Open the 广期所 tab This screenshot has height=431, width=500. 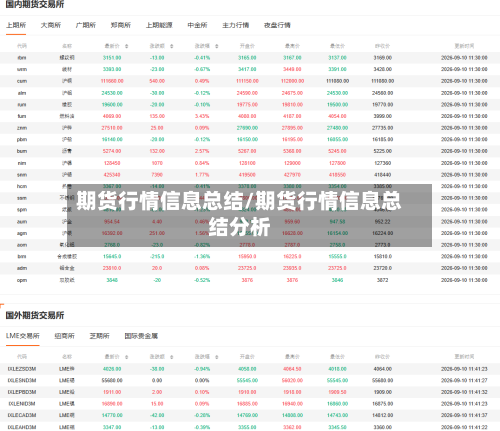[x=86, y=25]
